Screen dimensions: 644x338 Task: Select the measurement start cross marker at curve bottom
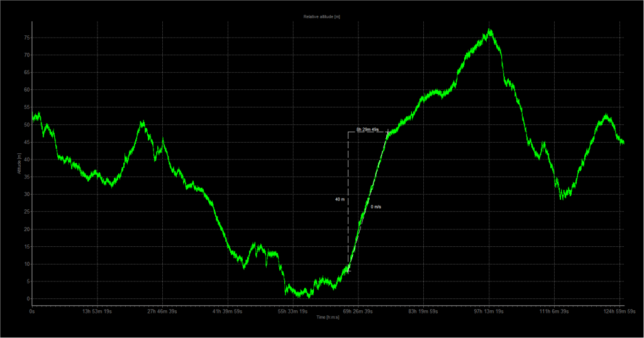(x=348, y=270)
